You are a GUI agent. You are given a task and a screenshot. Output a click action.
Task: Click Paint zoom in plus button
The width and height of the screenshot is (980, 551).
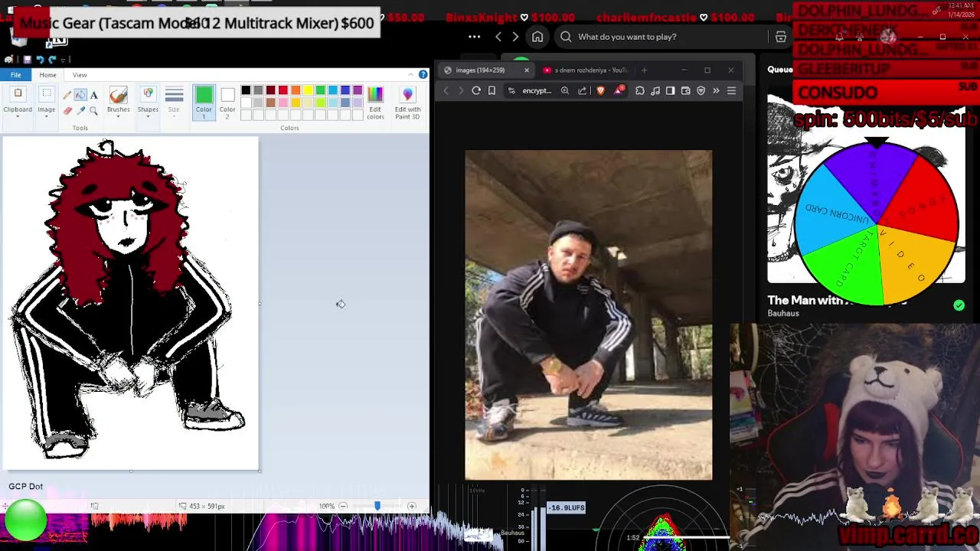(412, 506)
